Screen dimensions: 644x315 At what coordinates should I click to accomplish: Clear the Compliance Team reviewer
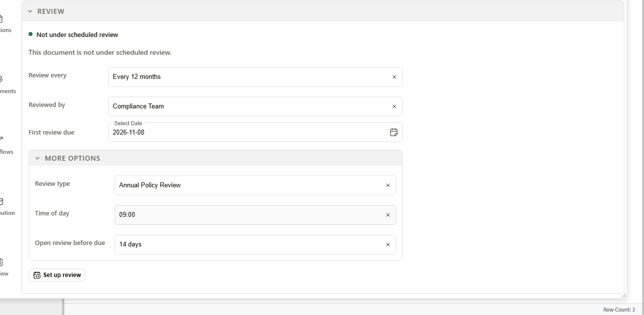pyautogui.click(x=394, y=106)
